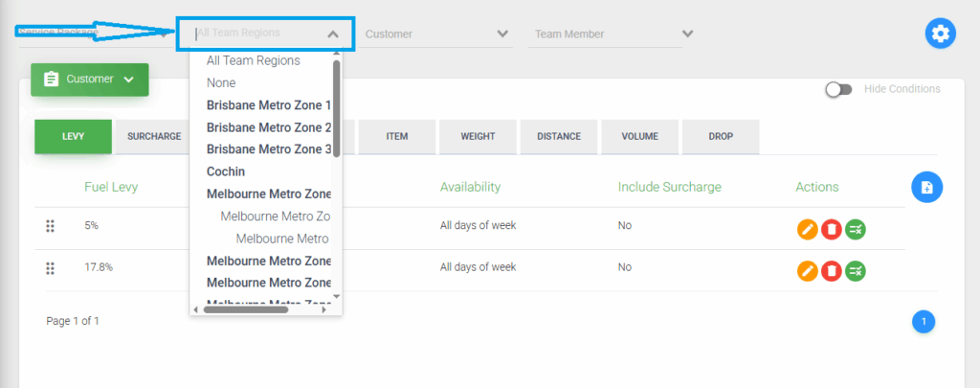Open the Weight tab
This screenshot has width=980, height=388.
tap(478, 137)
